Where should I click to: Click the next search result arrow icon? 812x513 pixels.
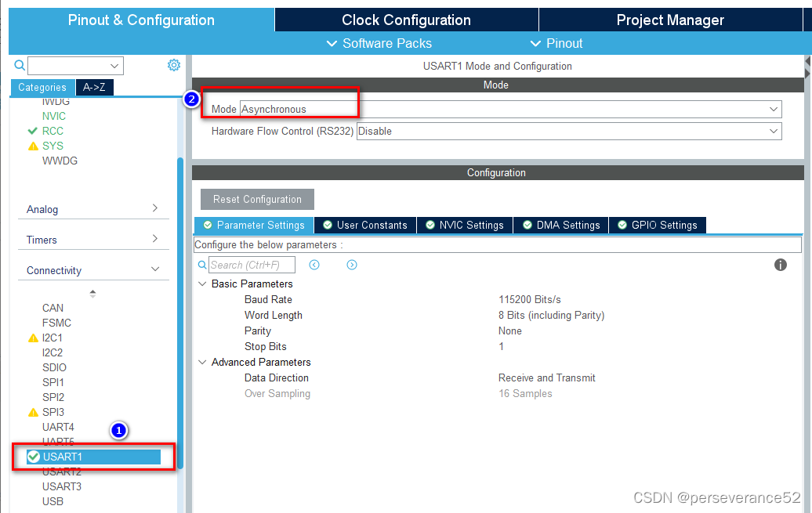tap(352, 265)
